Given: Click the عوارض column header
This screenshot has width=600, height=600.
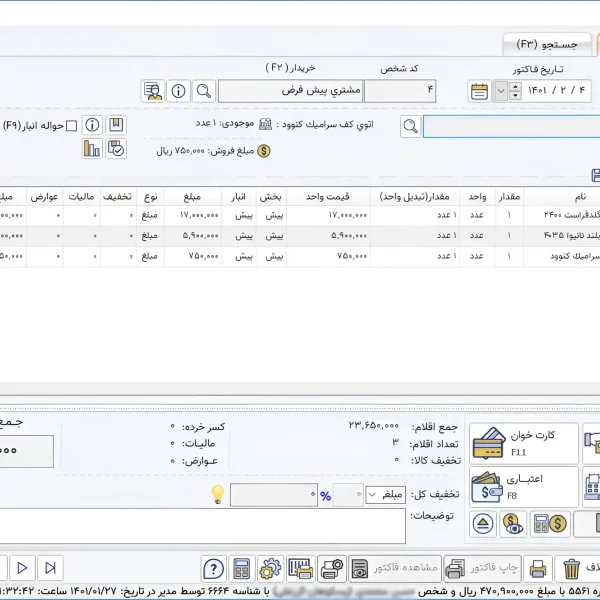Looking at the screenshot, I should [x=44, y=197].
